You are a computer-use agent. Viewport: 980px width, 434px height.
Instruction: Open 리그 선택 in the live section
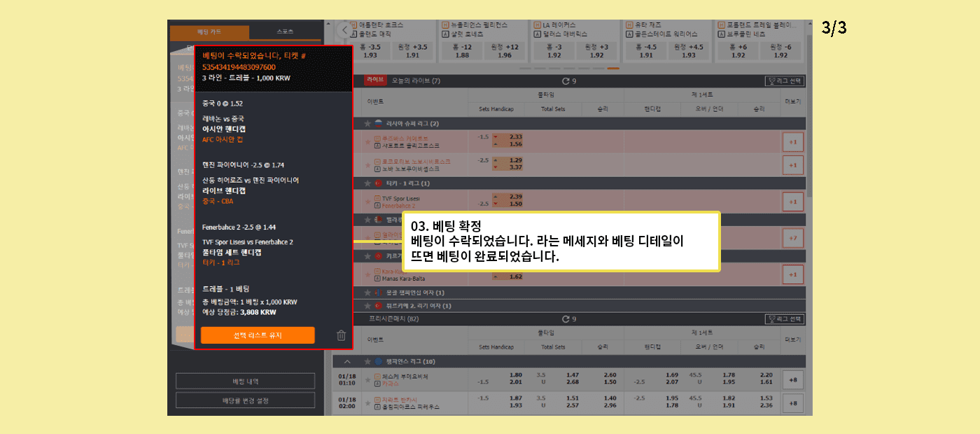tap(784, 81)
